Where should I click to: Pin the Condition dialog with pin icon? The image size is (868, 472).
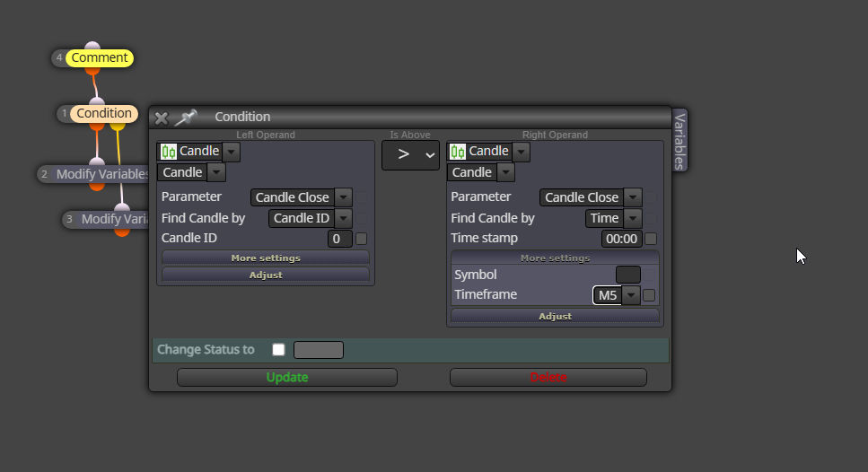coord(186,118)
